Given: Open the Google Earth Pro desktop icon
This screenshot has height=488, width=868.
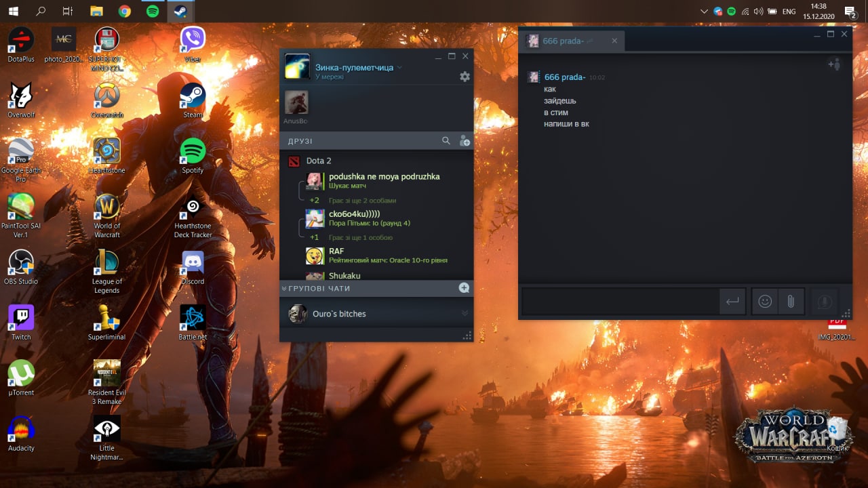Looking at the screenshot, I should (21, 161).
